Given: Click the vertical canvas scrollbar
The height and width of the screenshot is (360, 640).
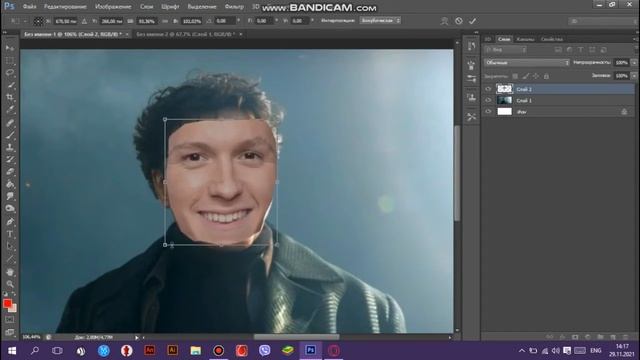Looking at the screenshot, I should pos(457,173).
